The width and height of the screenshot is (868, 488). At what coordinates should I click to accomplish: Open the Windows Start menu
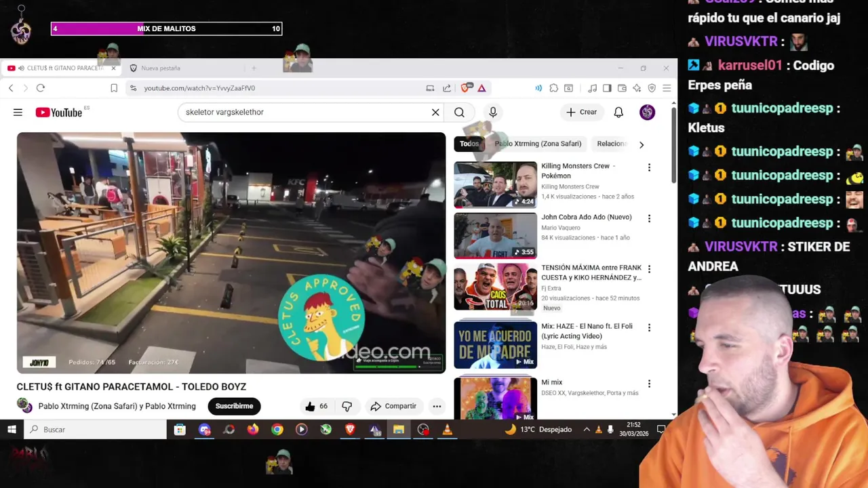pos(12,429)
